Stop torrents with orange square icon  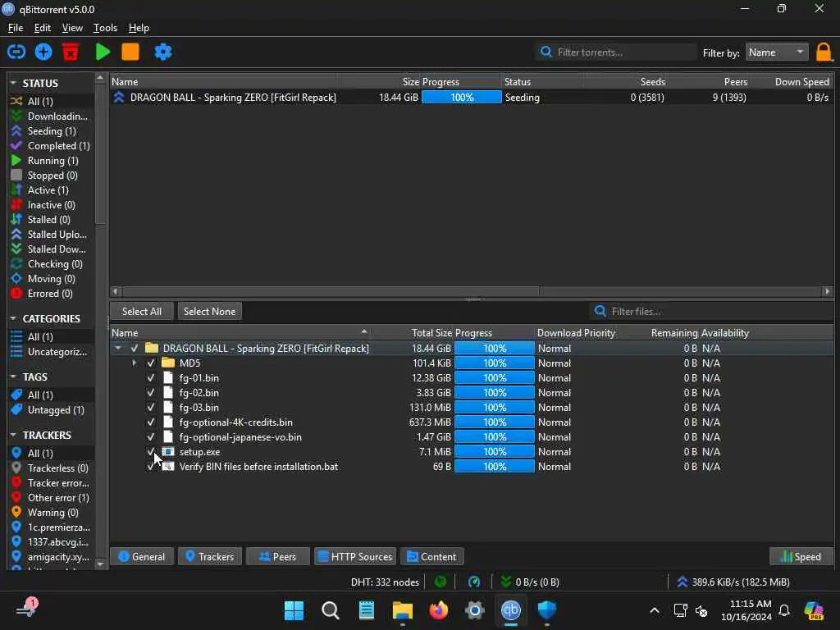[x=130, y=52]
